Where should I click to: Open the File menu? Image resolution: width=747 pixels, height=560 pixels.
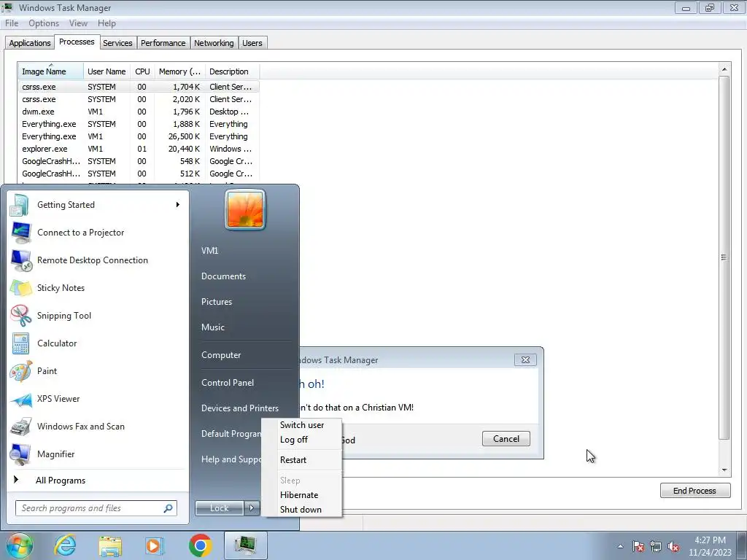click(12, 23)
